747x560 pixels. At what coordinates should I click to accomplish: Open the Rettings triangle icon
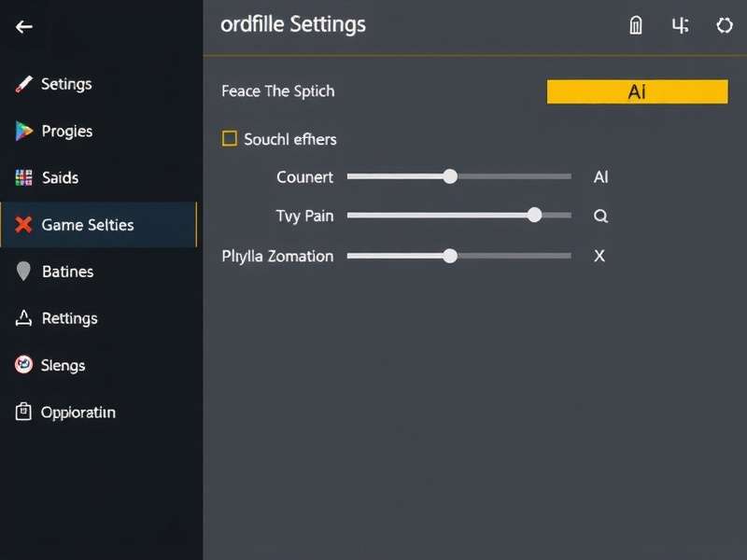(23, 317)
